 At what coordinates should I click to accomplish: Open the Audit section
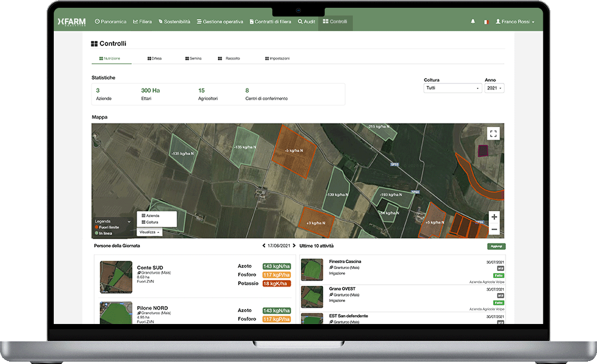click(306, 21)
